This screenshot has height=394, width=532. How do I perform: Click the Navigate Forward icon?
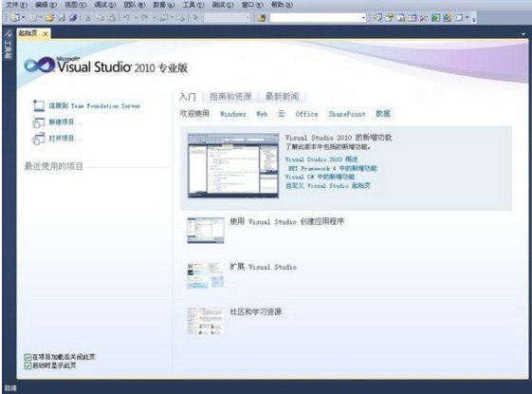coord(180,17)
